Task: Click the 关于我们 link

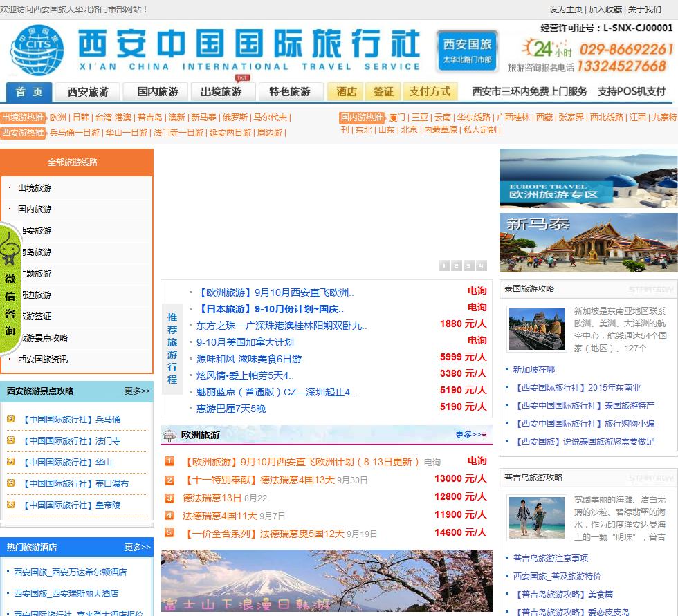Action: click(644, 10)
